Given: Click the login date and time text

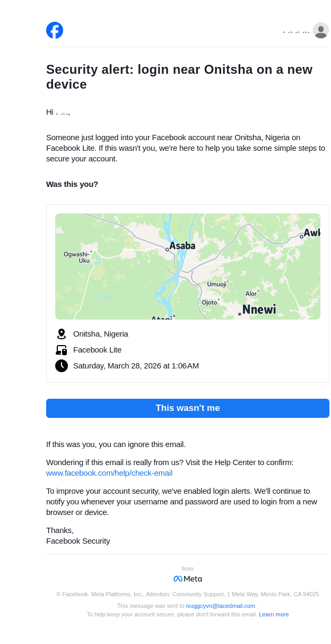Looking at the screenshot, I should [x=136, y=366].
